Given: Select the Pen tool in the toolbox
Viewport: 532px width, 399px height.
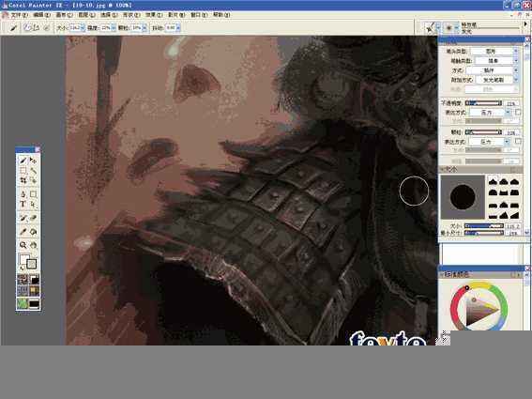Looking at the screenshot, I should pos(23,194).
